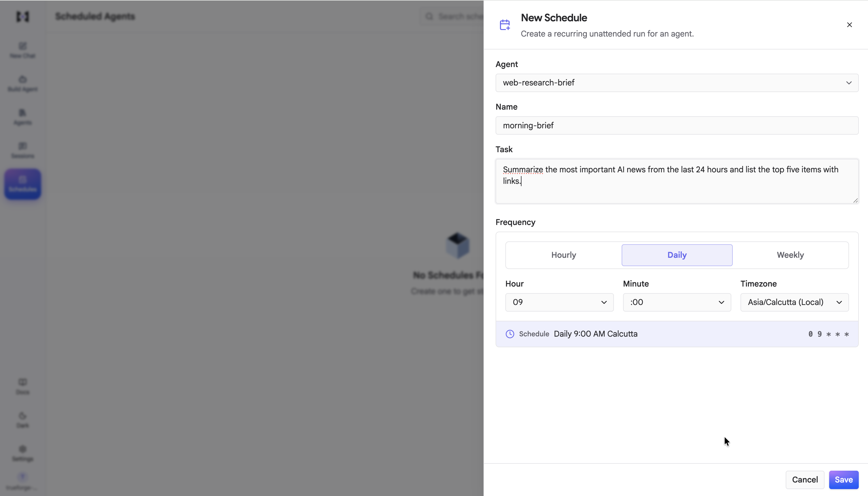Open Build Agent in the sidebar
868x496 pixels.
[x=22, y=84]
